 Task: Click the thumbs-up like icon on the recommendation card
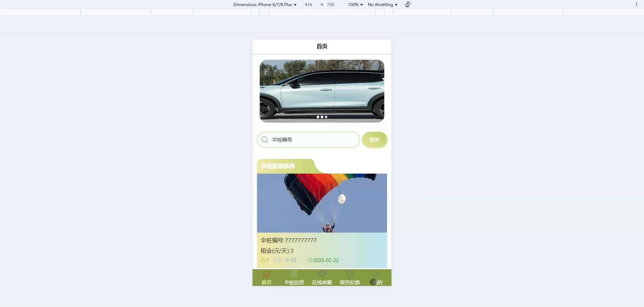pos(263,260)
